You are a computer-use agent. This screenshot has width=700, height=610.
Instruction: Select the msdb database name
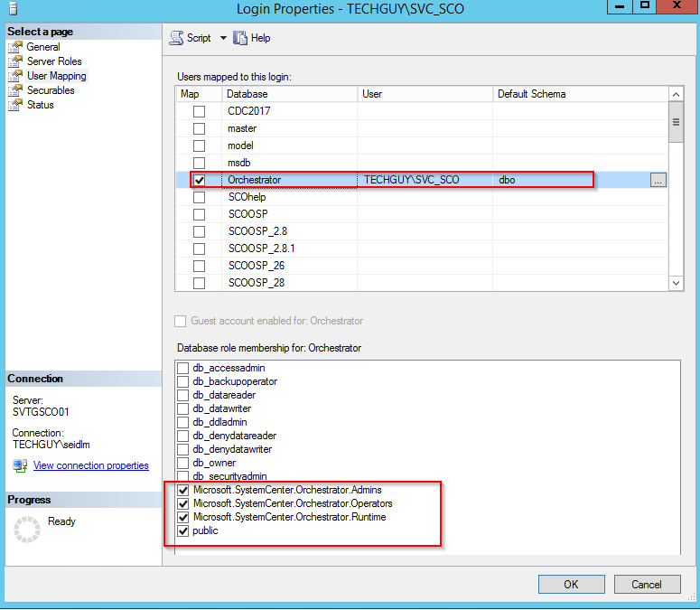tap(238, 163)
